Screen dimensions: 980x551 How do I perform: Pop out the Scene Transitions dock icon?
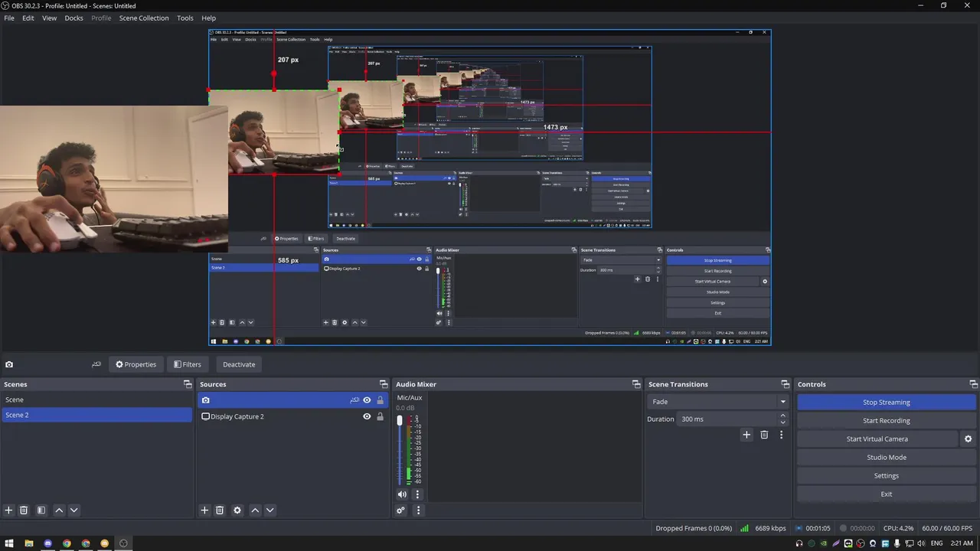pos(785,384)
